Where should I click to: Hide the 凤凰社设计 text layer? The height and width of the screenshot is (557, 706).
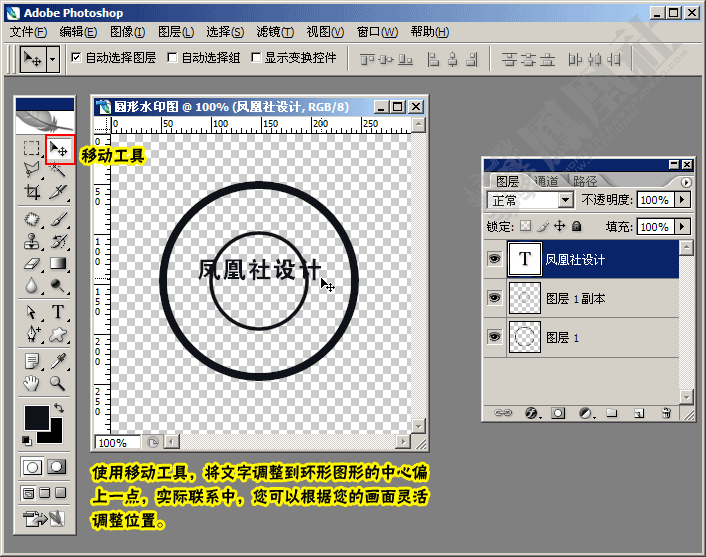[494, 258]
